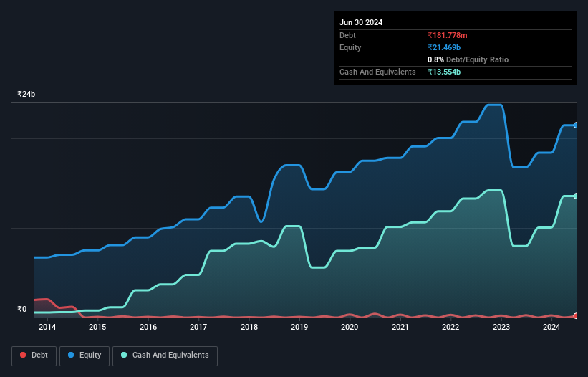Click Cash And Equivalents label in tooltip
Screen dimensions: 588x377
click(377, 72)
